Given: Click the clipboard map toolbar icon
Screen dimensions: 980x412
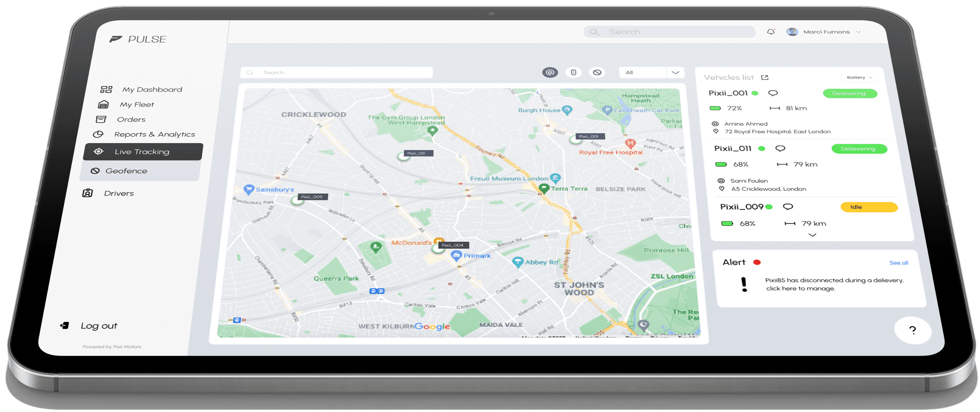Looking at the screenshot, I should pyautogui.click(x=573, y=72).
